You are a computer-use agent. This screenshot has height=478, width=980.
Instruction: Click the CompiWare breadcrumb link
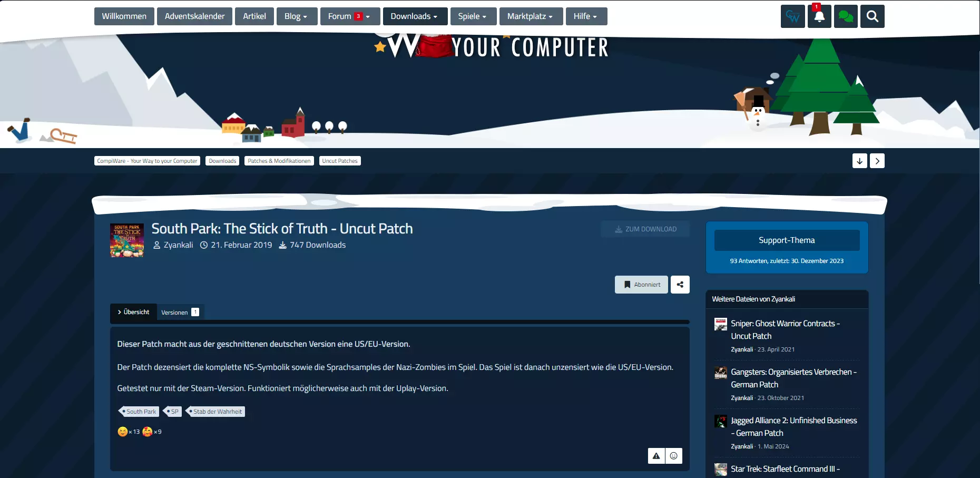pos(147,161)
